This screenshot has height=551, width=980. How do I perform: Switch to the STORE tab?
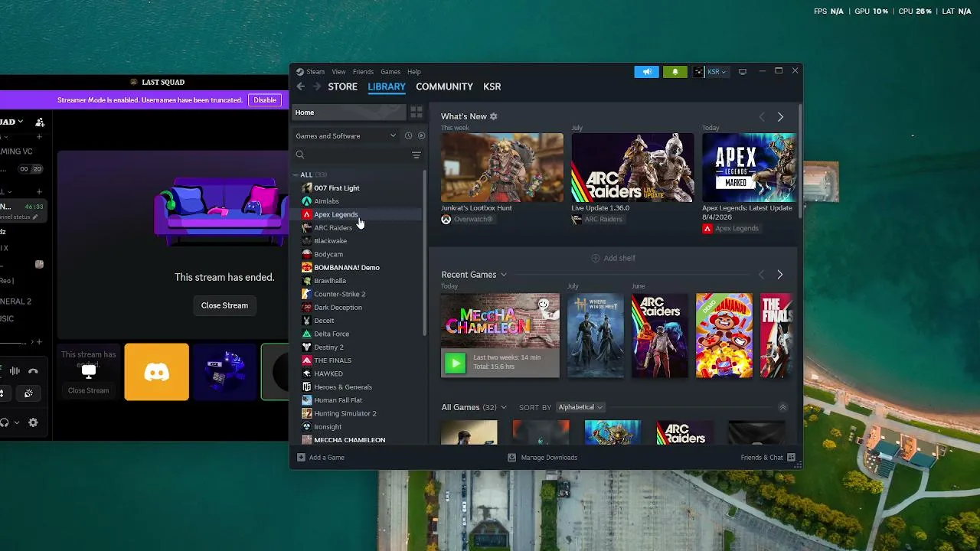[343, 86]
